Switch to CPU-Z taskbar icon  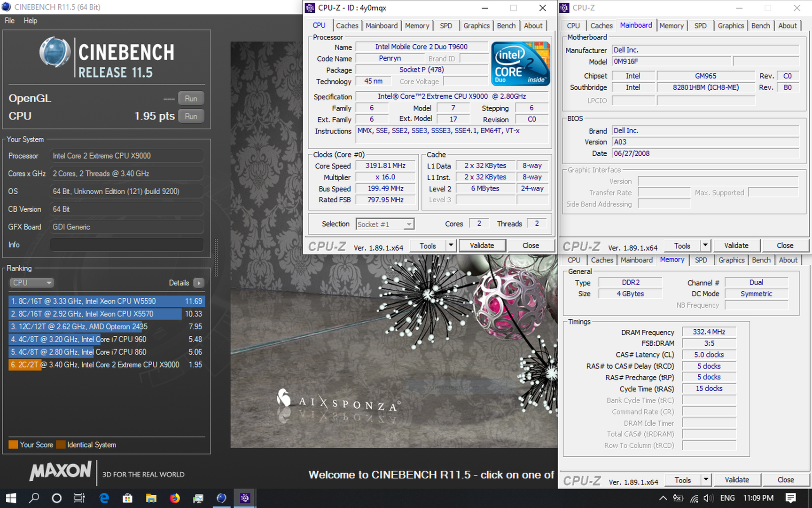tap(245, 498)
